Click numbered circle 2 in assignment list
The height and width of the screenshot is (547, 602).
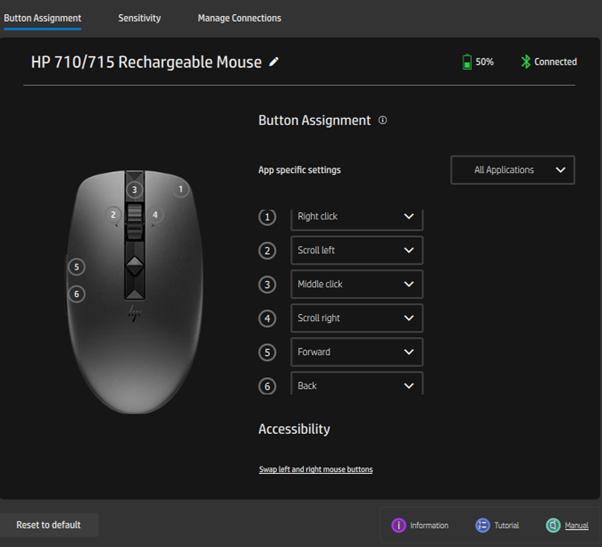(267, 251)
